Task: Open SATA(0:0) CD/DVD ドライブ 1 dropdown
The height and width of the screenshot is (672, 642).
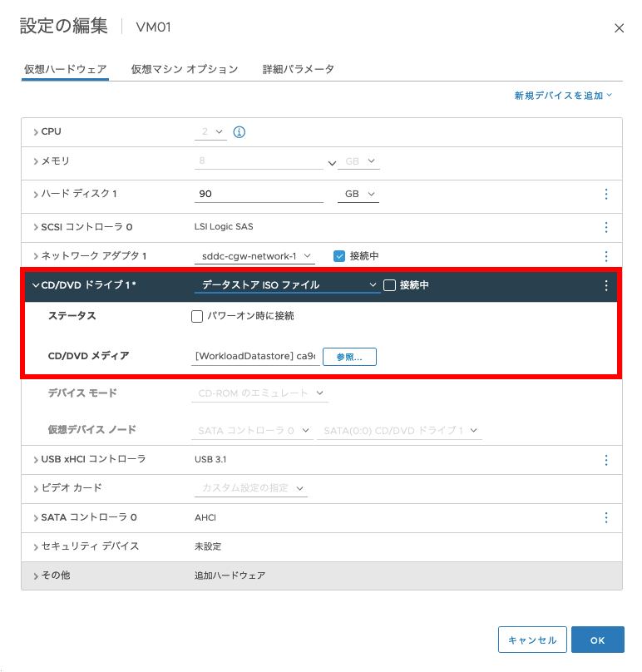Action: pyautogui.click(x=399, y=430)
